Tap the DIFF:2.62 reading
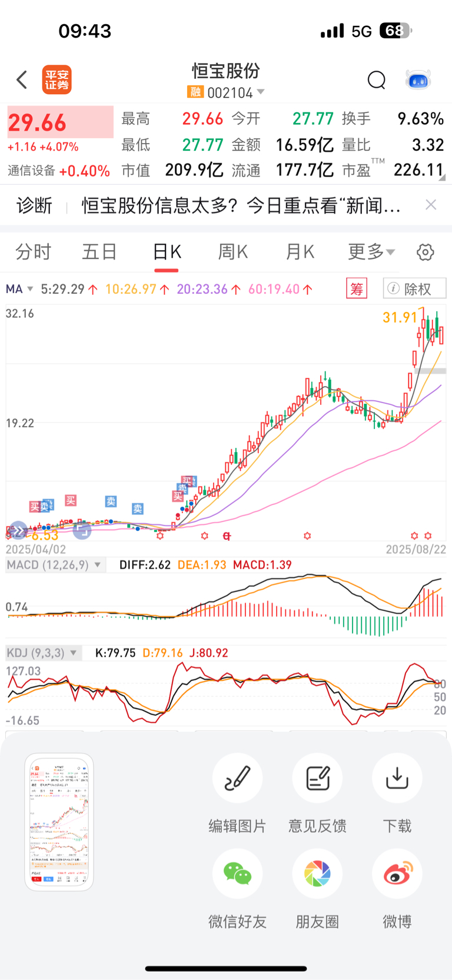 (145, 565)
